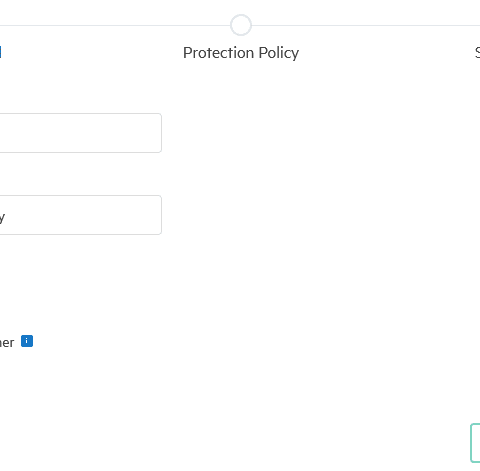The height and width of the screenshot is (471, 480).
Task: Select the blue highlighted step label at left edge
Action: [1, 52]
